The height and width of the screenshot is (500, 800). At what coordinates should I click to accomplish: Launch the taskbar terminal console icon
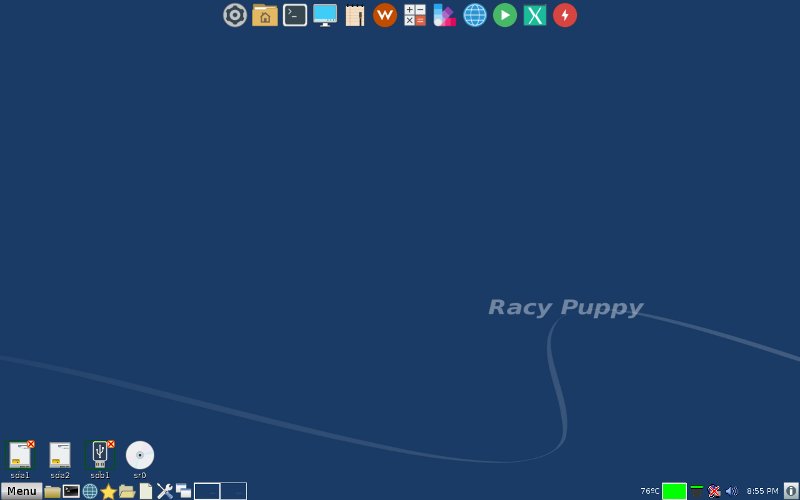tap(71, 491)
